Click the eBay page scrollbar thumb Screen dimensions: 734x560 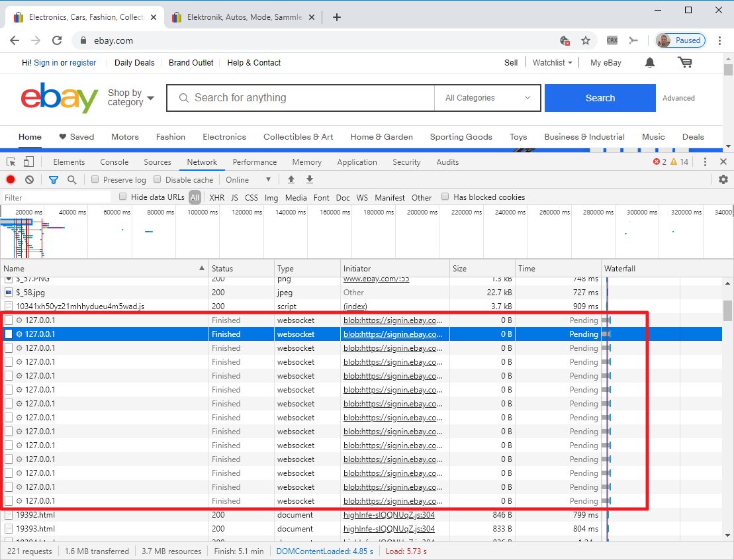(x=728, y=70)
